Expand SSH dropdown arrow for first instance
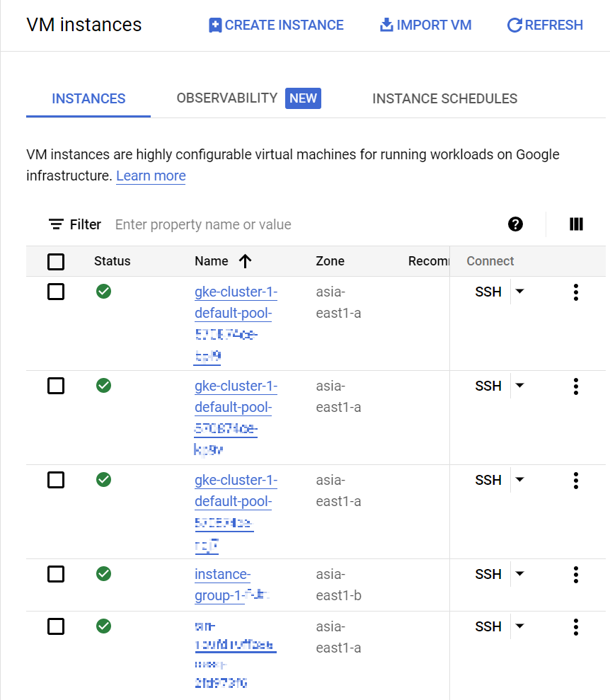Image resolution: width=610 pixels, height=700 pixels. (x=519, y=292)
